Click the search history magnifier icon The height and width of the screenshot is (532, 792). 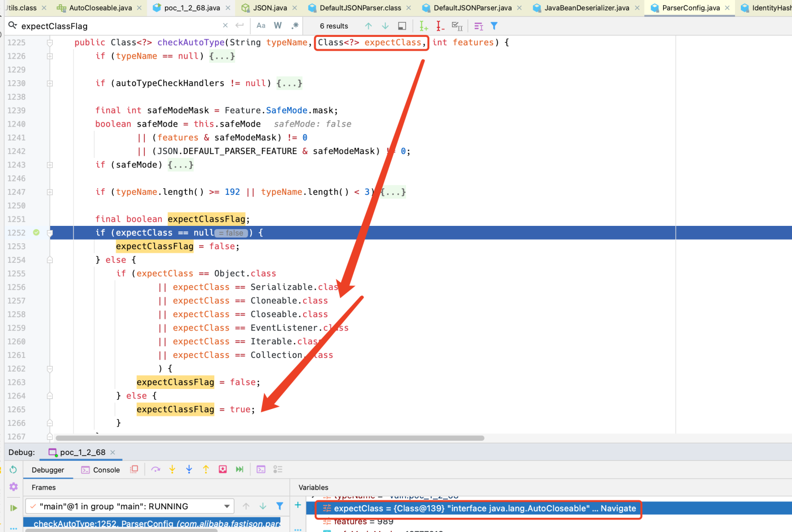13,26
